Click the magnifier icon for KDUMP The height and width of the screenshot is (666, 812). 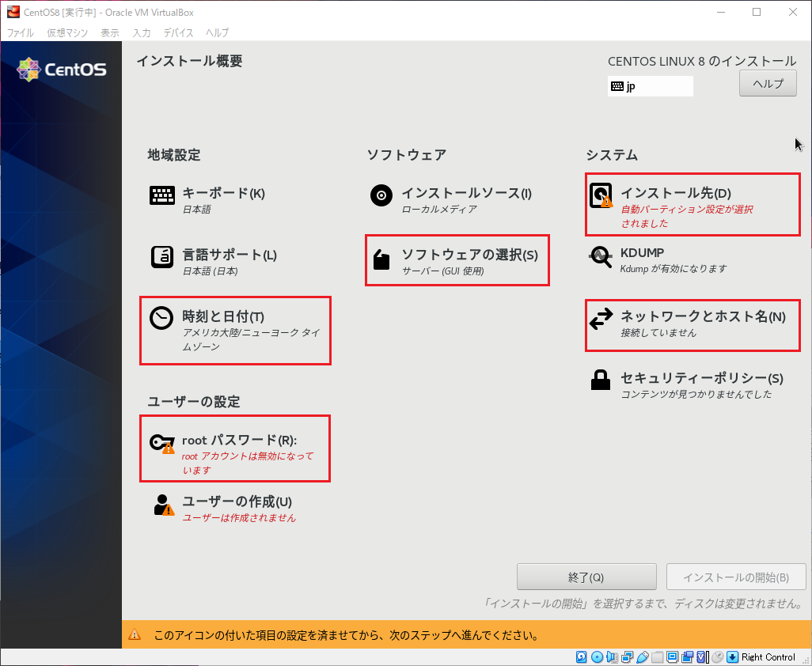point(601,257)
